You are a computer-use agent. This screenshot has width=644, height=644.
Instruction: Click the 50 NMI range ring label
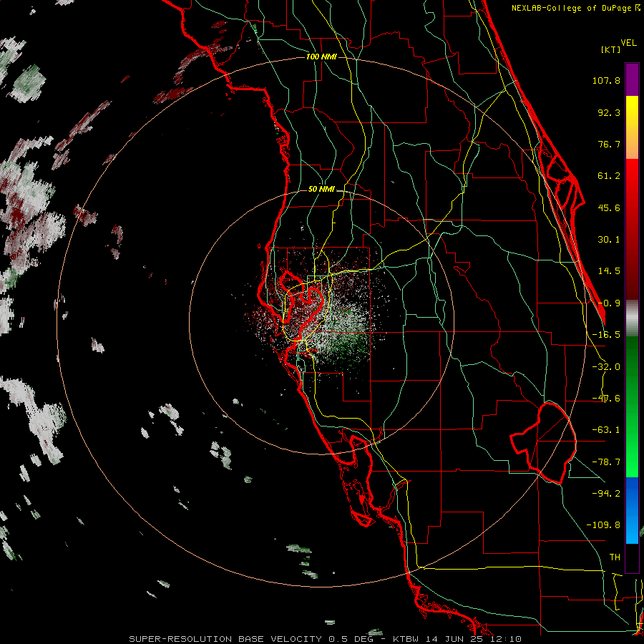321,190
